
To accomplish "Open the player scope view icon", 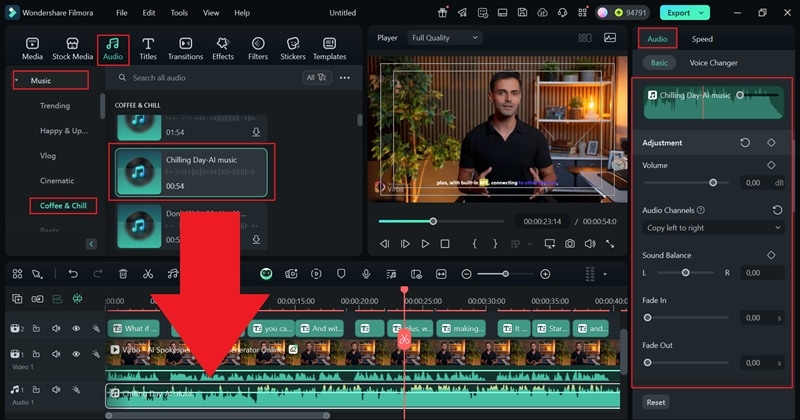I will point(610,38).
